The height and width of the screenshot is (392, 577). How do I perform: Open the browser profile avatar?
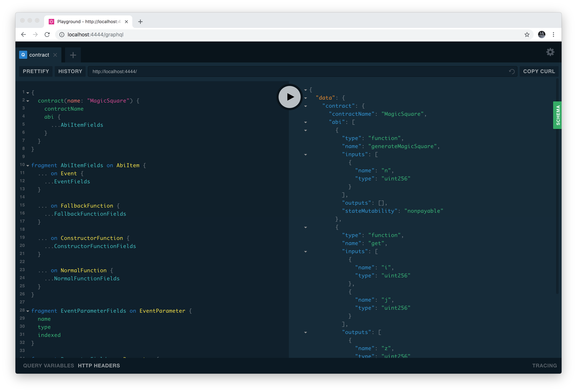[542, 35]
